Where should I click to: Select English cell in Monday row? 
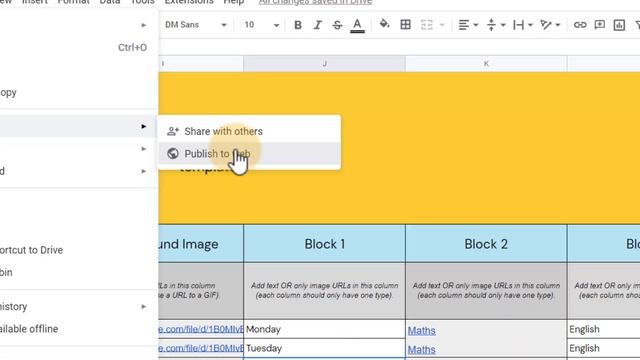click(x=604, y=329)
